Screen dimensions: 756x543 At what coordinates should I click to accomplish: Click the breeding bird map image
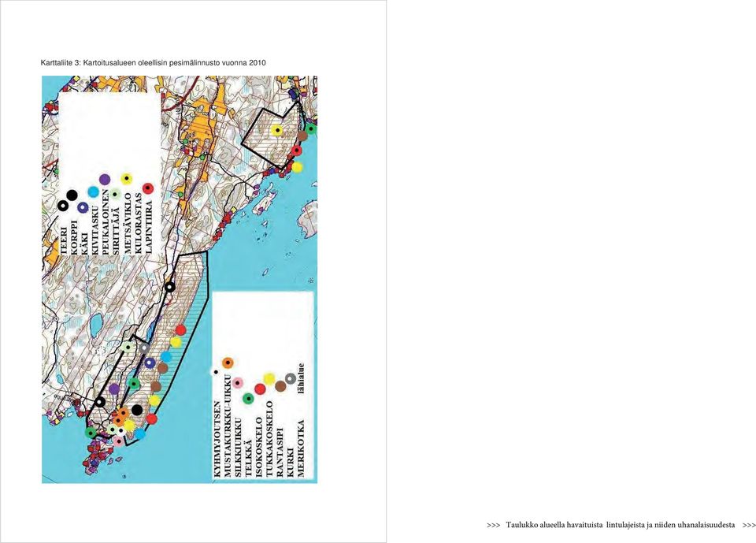180,280
